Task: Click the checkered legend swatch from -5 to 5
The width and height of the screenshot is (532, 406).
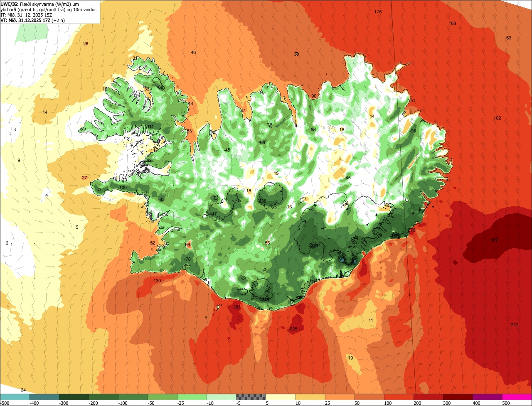Action: tap(251, 397)
